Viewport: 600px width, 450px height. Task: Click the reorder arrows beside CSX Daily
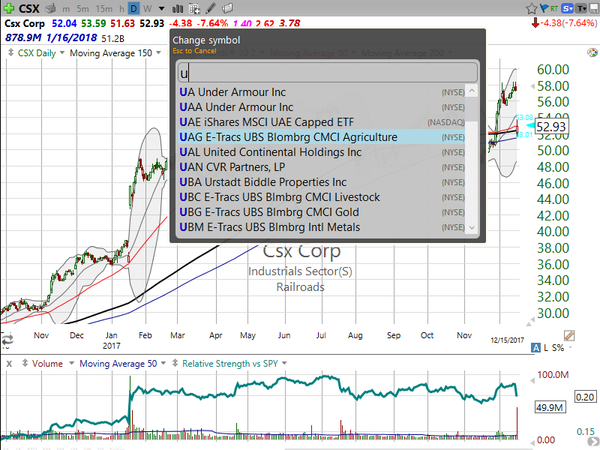(11, 53)
